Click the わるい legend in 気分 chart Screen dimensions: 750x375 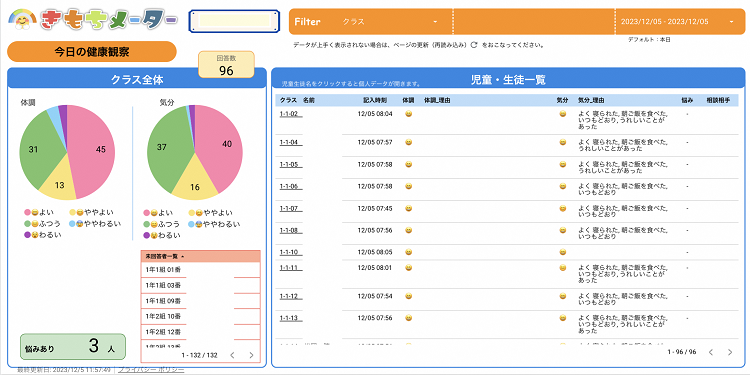pyautogui.click(x=162, y=235)
